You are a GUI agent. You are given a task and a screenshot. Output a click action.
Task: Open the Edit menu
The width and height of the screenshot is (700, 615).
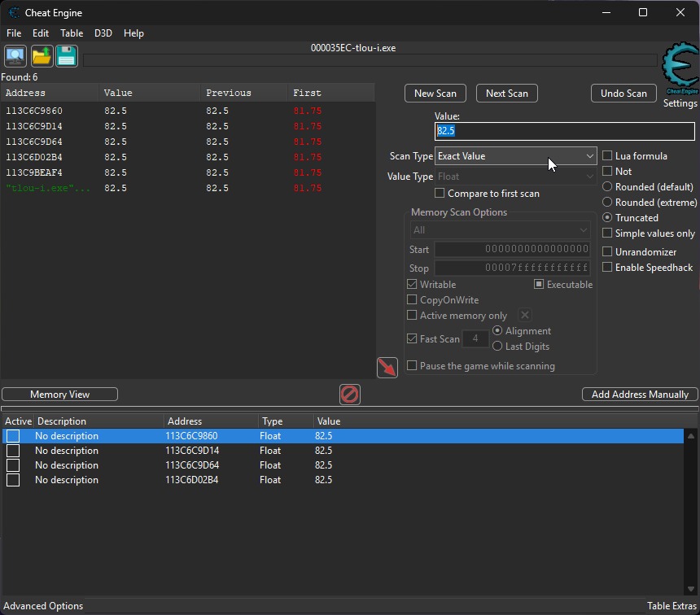click(41, 33)
